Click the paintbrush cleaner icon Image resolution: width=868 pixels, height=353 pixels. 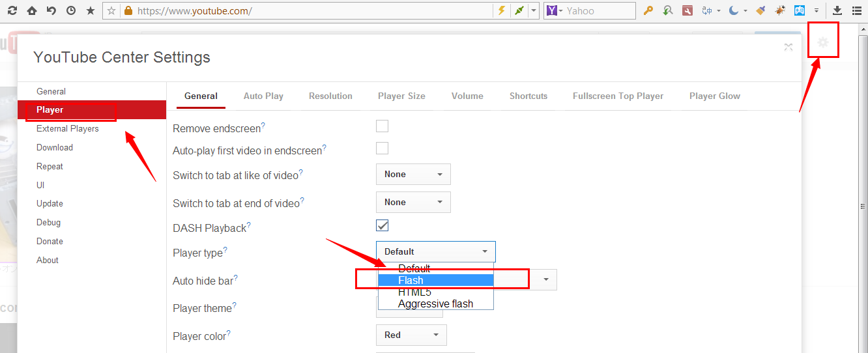pos(760,10)
